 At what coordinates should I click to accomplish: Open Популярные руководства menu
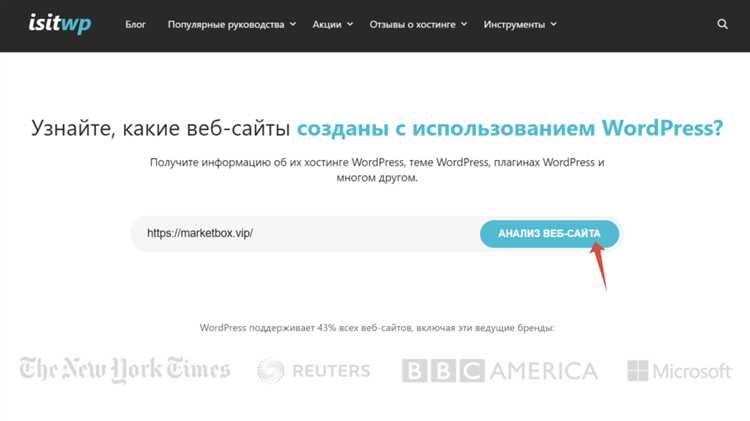coord(226,24)
